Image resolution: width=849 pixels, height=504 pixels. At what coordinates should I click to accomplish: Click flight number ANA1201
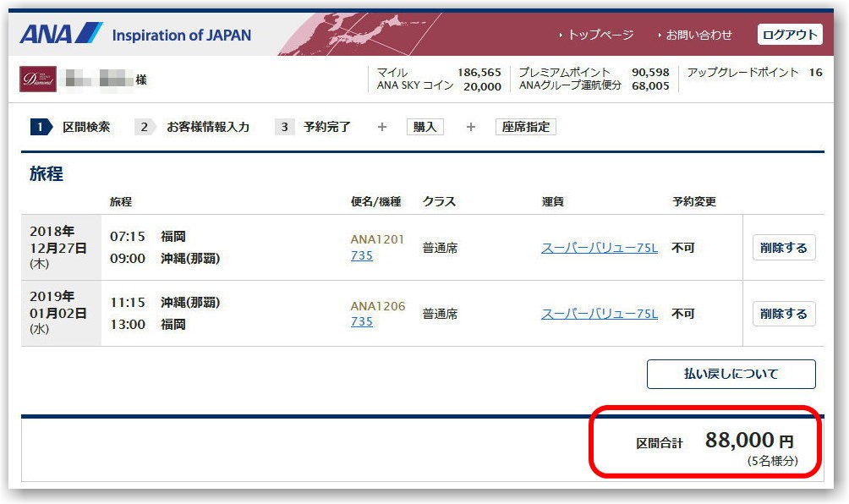tap(377, 240)
